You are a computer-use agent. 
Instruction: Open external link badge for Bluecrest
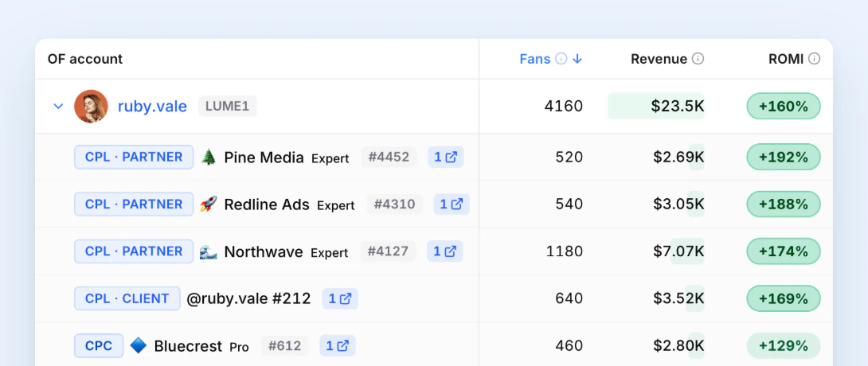click(x=337, y=346)
